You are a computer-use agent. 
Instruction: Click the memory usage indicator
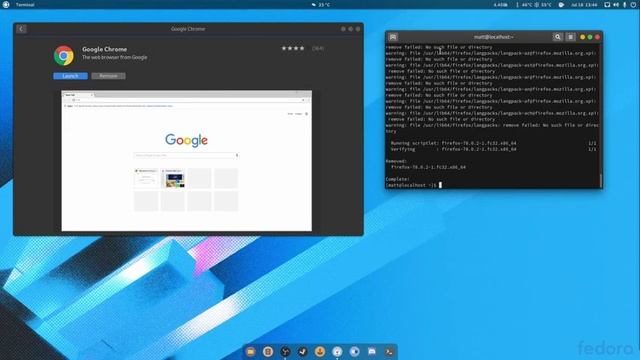click(x=500, y=4)
